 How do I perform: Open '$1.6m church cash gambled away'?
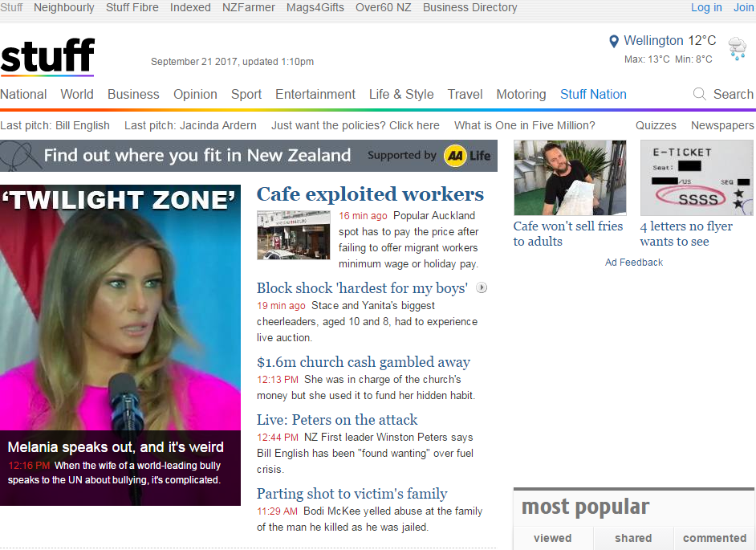[x=364, y=362]
